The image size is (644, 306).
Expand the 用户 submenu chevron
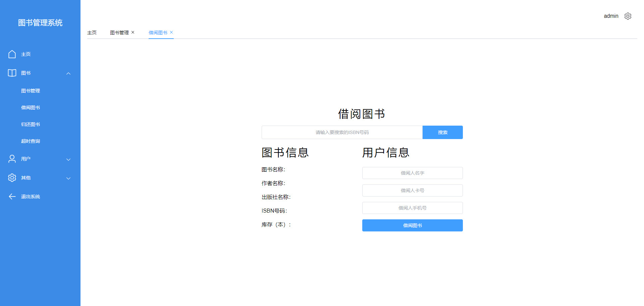68,159
